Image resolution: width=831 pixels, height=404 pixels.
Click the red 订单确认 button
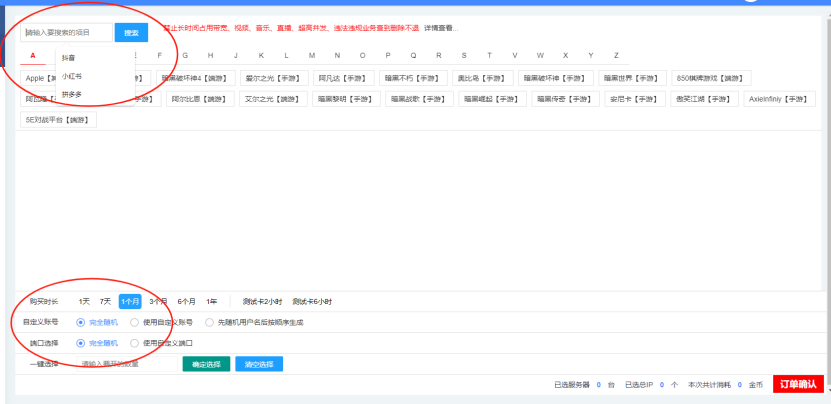click(798, 384)
